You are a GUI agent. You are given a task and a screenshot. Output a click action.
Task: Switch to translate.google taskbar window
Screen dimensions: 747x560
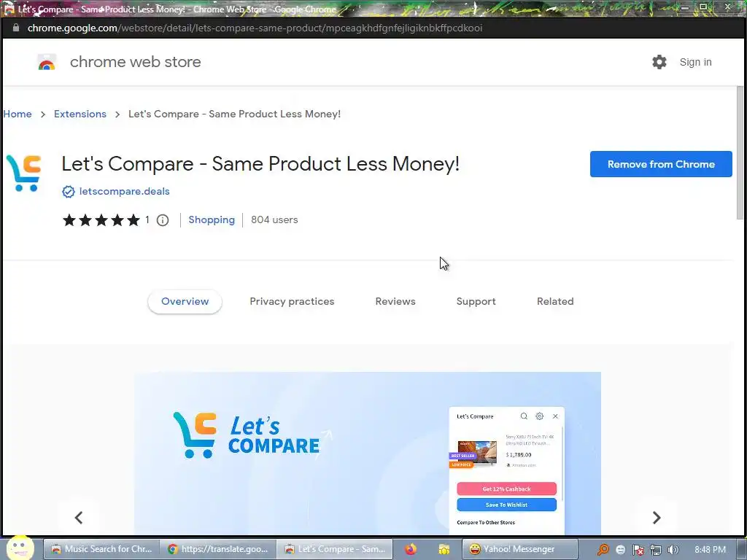pyautogui.click(x=218, y=549)
